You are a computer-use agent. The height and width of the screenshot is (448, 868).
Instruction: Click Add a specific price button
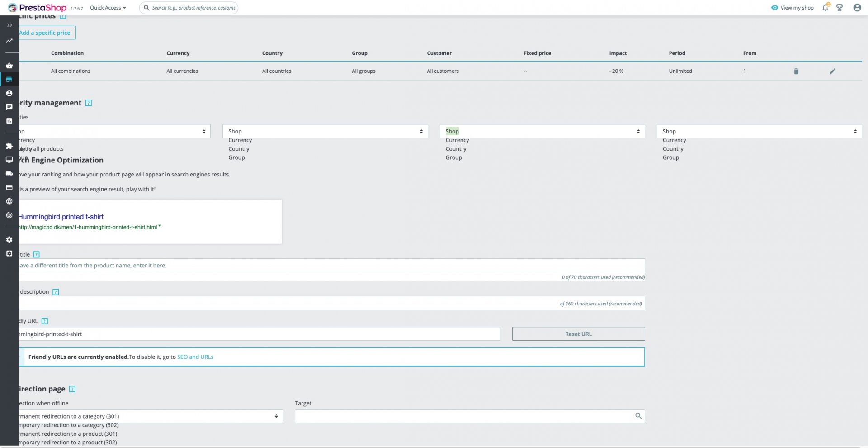(x=47, y=33)
